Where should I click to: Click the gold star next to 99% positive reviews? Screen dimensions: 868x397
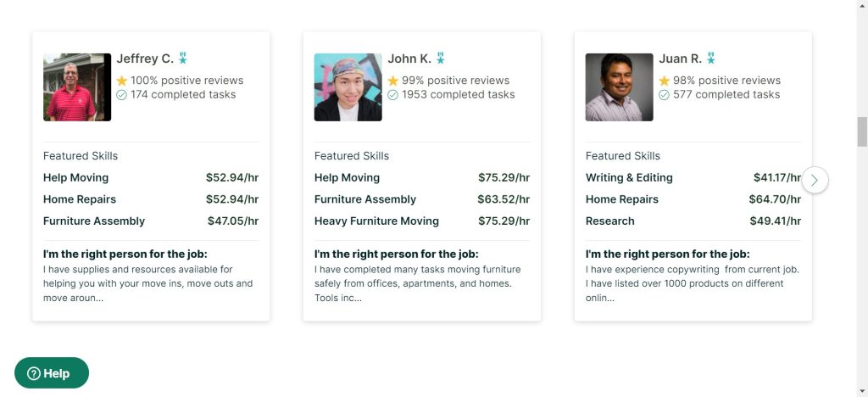[x=392, y=81]
